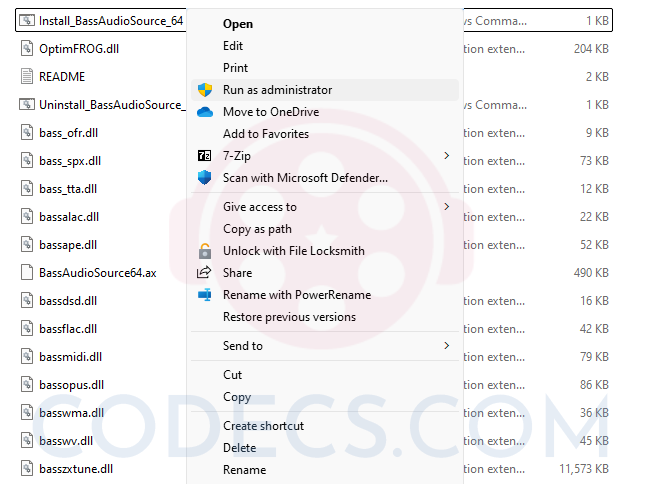Image resolution: width=645 pixels, height=484 pixels.
Task: Click the 204 KB size value
Action: (x=591, y=49)
